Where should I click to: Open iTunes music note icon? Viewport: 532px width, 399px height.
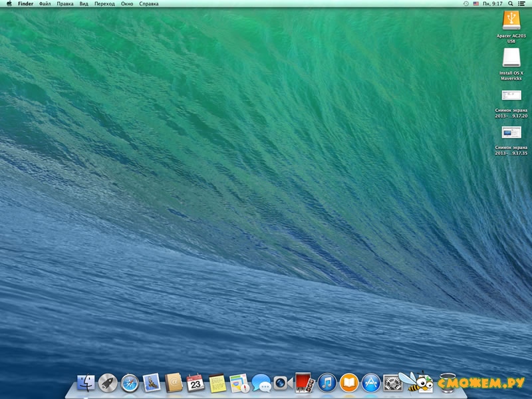(327, 383)
